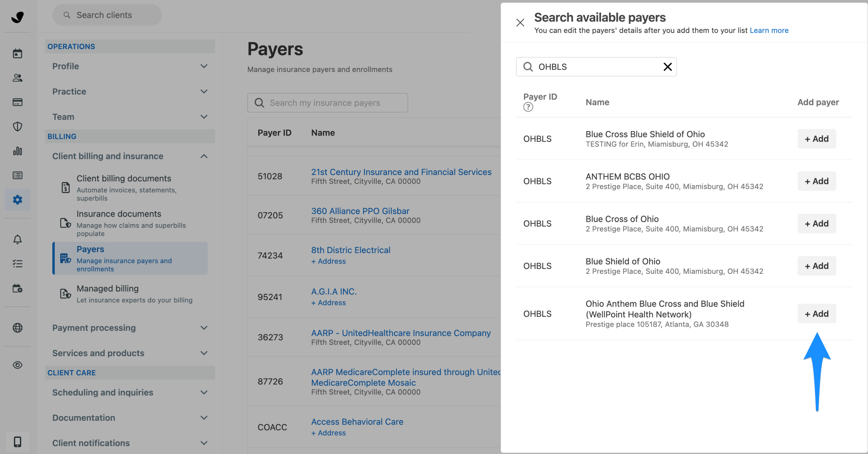Open the calendar icon in left rail
This screenshot has width=868, height=454.
pyautogui.click(x=17, y=53)
